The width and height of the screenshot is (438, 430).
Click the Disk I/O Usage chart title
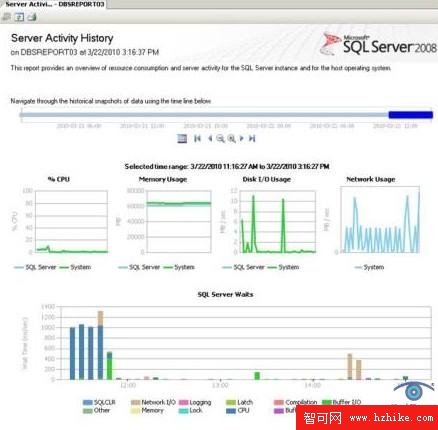267,179
